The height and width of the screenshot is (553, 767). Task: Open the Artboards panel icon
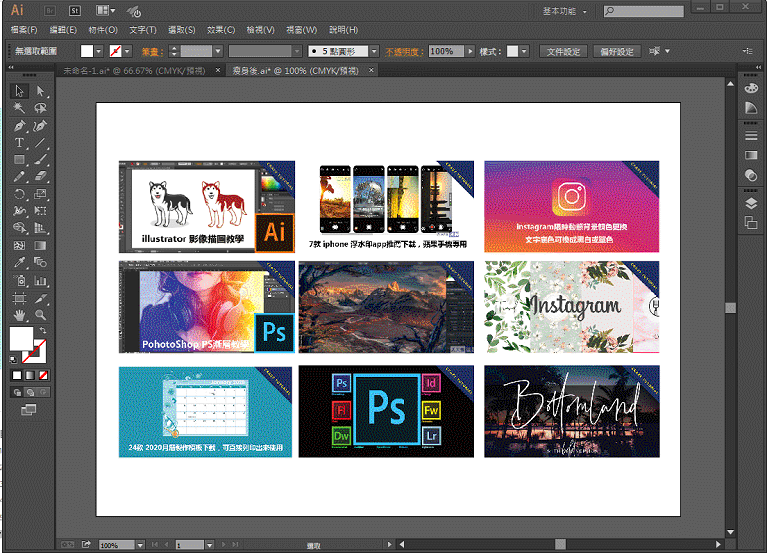tap(751, 222)
